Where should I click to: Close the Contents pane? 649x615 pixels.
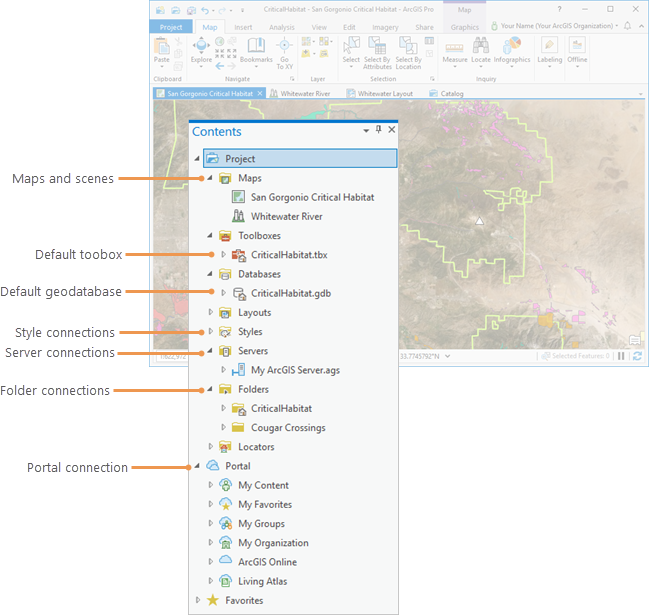point(392,130)
